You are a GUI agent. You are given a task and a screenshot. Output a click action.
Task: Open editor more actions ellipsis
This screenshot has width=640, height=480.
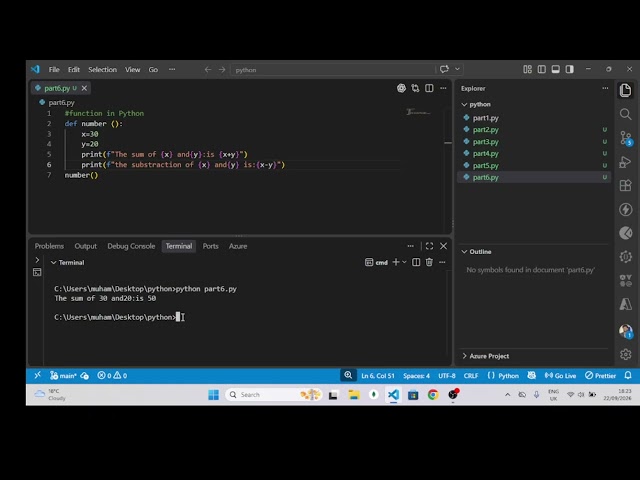click(443, 88)
